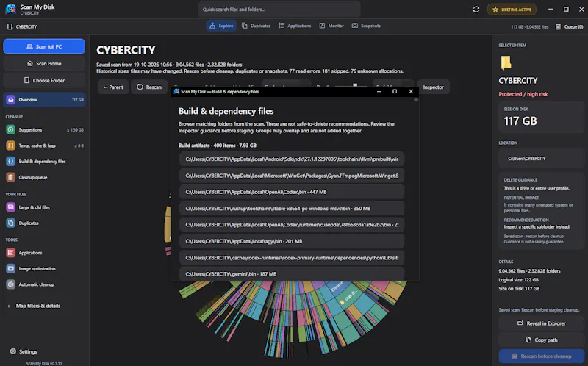Viewport: 588px width, 366px height.
Task: Click Chrome segment in sunburst chart
Action: click(337, 287)
